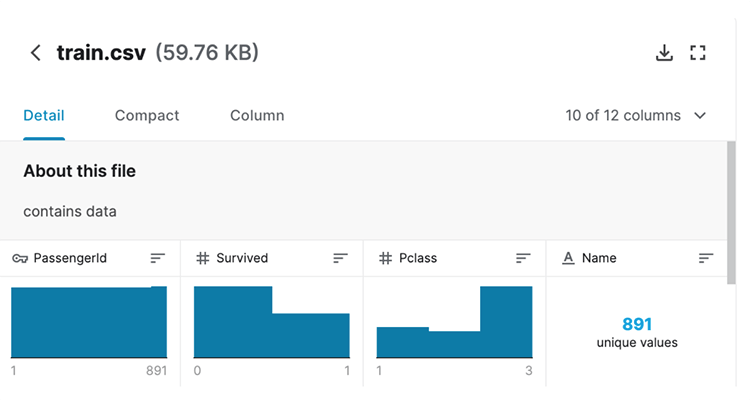Image resolution: width=750 pixels, height=401 pixels.
Task: Open fullscreen view of the file
Action: [699, 53]
